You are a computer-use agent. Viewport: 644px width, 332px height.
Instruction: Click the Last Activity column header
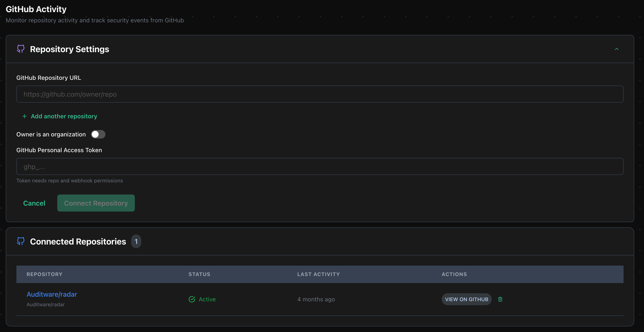pos(318,274)
